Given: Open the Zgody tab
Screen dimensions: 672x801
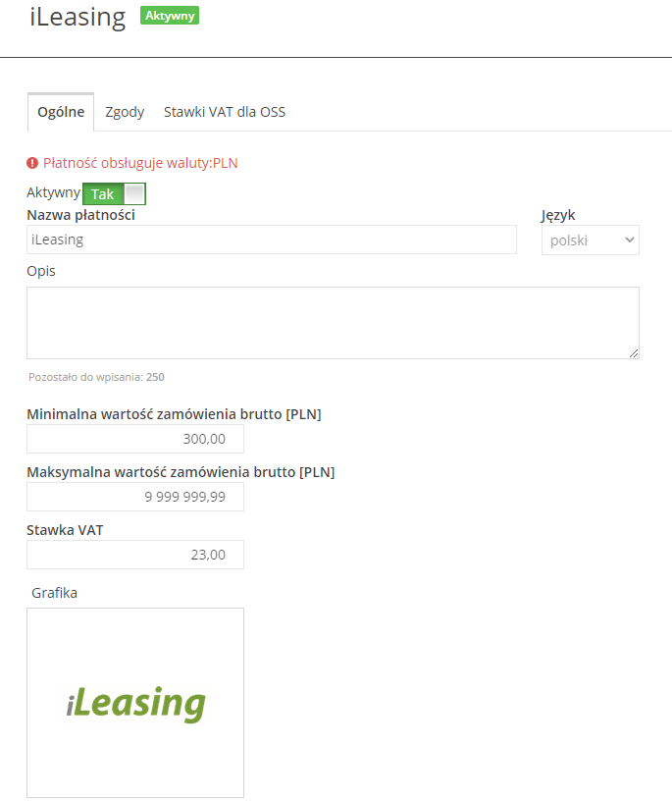Looking at the screenshot, I should [x=125, y=112].
